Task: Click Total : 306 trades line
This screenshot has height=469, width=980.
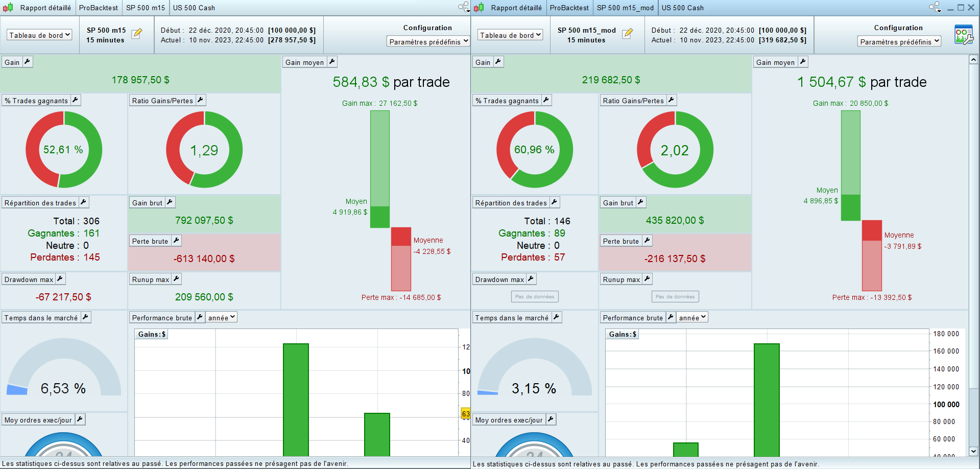Action: click(77, 221)
